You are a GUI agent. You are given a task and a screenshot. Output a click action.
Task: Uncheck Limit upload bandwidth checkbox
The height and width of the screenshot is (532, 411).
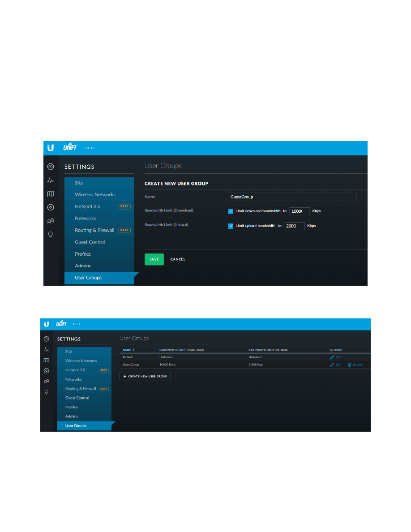coord(231,226)
